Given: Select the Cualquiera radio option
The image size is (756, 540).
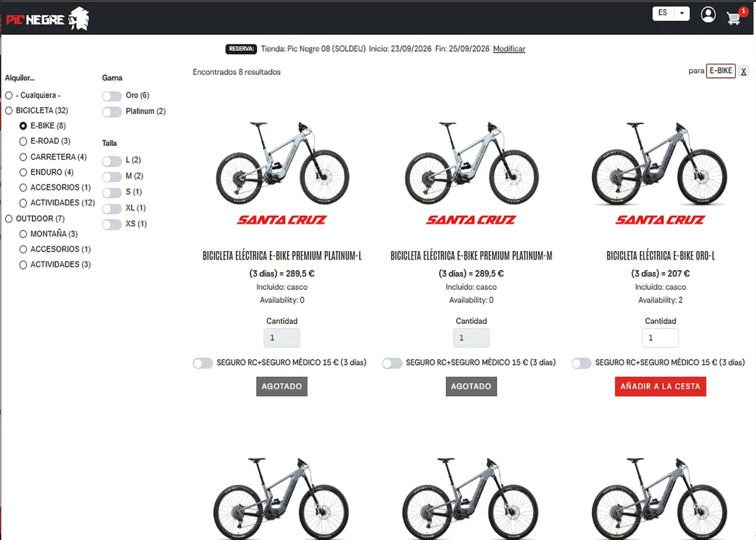Looking at the screenshot, I should point(9,96).
